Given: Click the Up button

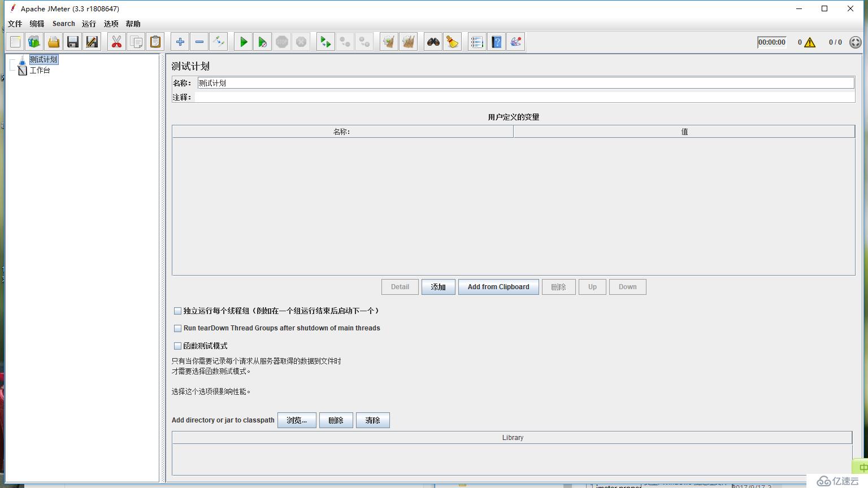Looking at the screenshot, I should point(592,287).
